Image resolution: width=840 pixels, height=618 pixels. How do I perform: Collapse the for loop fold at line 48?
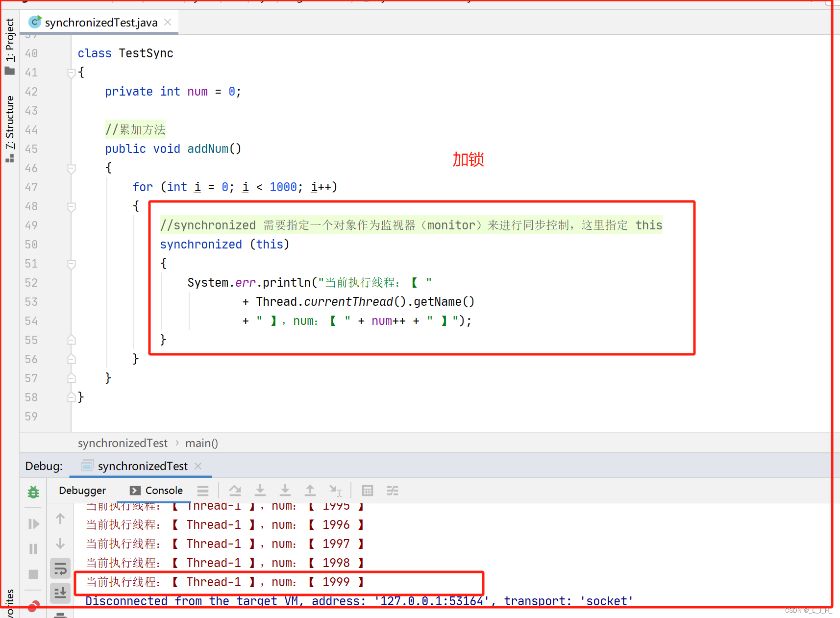click(x=71, y=207)
